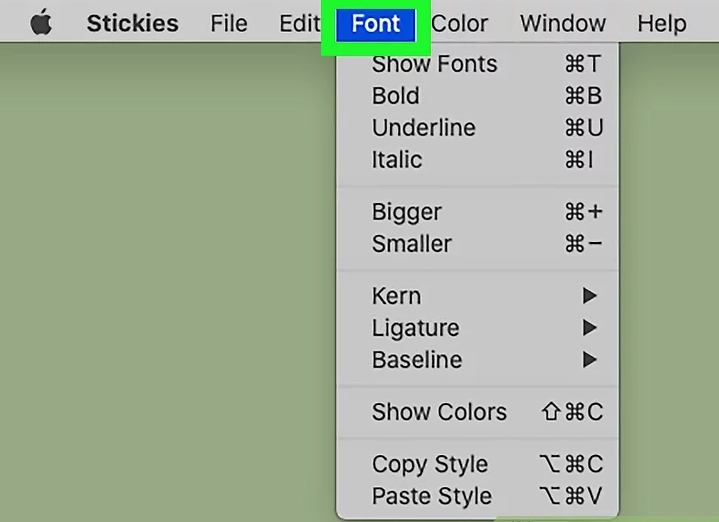Viewport: 719px width, 522px height.
Task: Toggle Bold text style
Action: [396, 96]
